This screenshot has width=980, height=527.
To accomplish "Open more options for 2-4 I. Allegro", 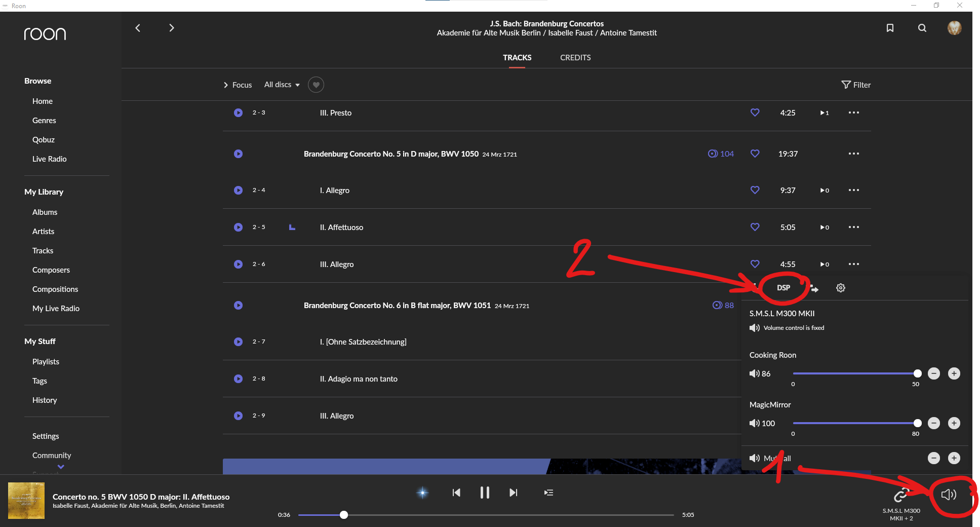I will pos(854,190).
